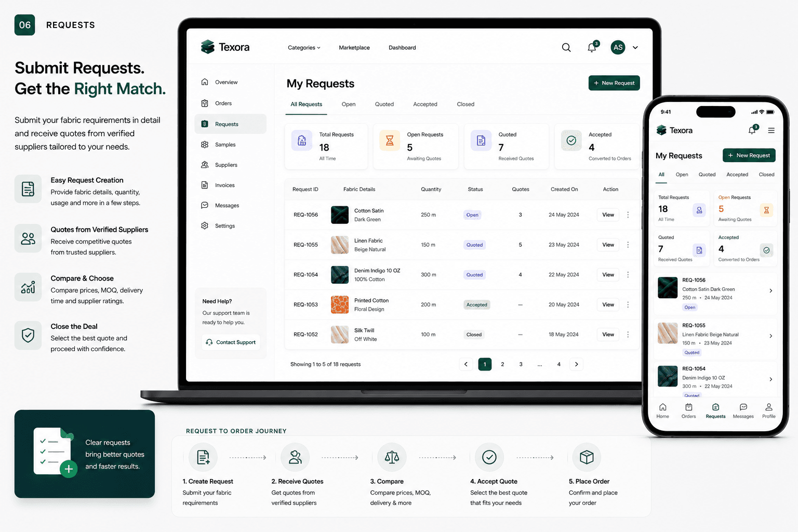Open the phone hamburger menu

772,130
